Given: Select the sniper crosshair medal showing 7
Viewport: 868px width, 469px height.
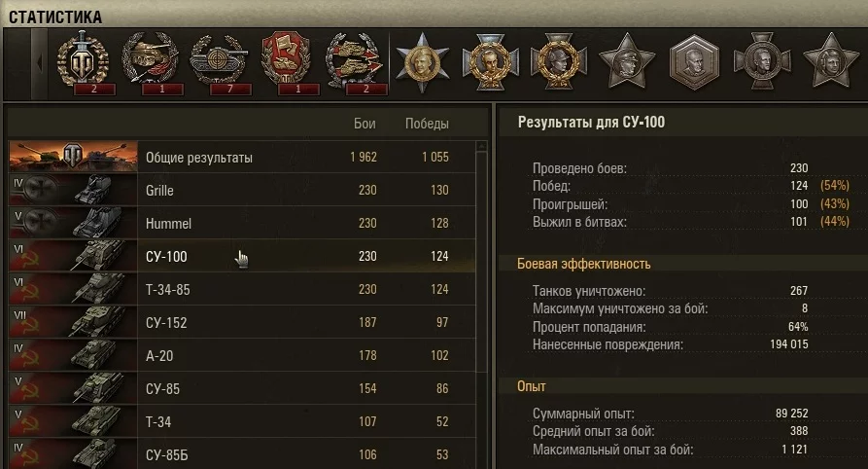Looking at the screenshot, I should pyautogui.click(x=220, y=62).
